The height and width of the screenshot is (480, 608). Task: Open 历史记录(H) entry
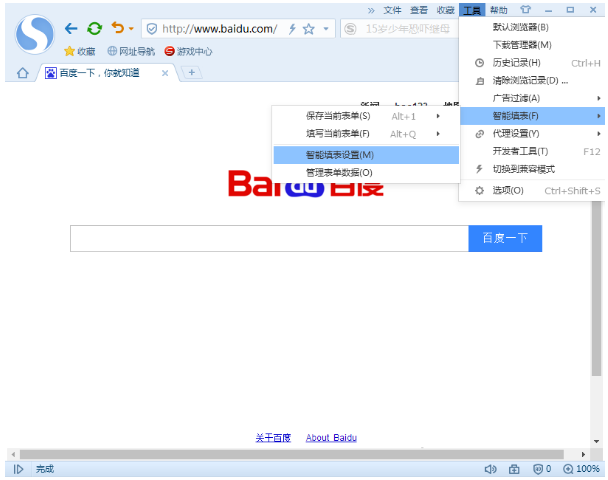(532, 63)
